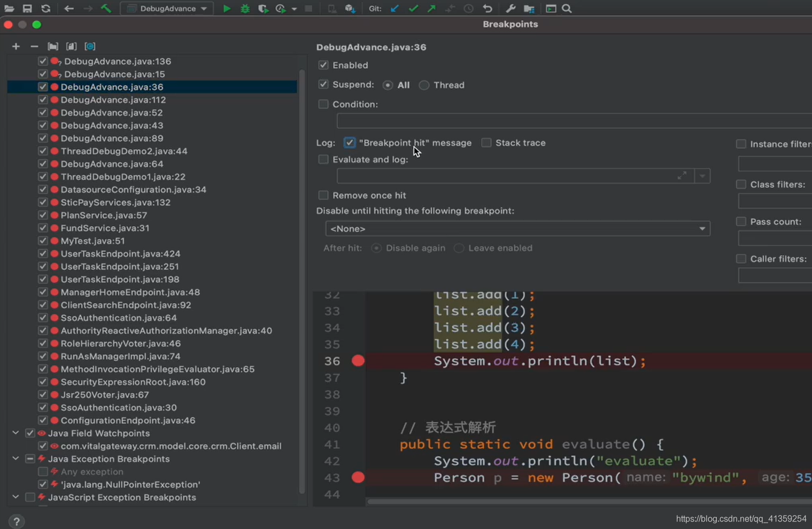Open the Search Everywhere magnifier icon

pyautogui.click(x=567, y=9)
